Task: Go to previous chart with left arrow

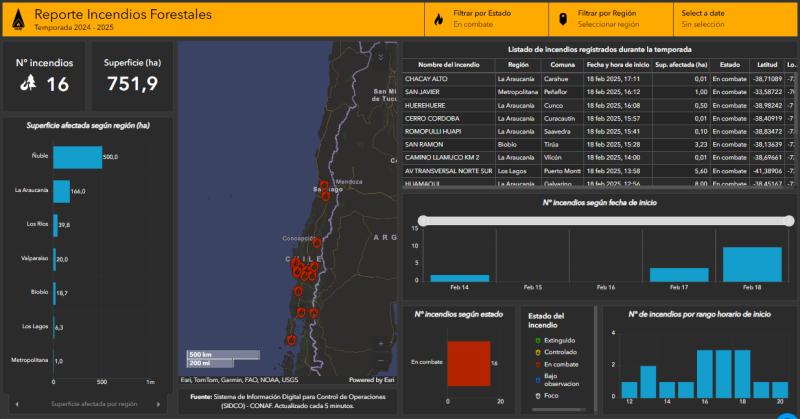Action: point(17,404)
